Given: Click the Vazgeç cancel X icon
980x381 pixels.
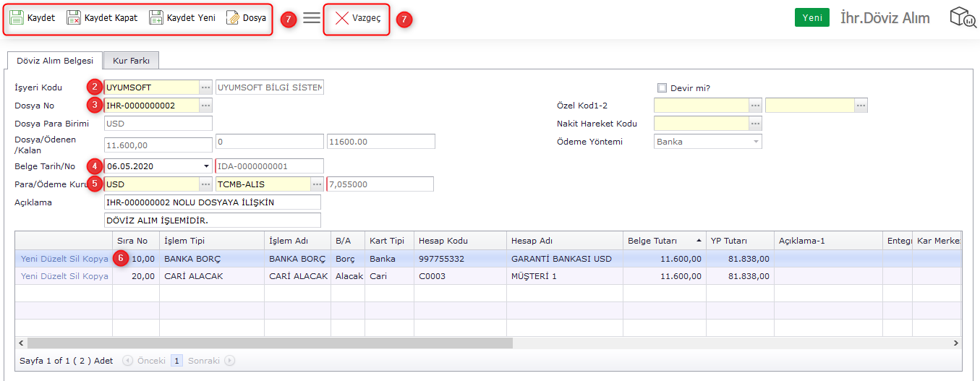Looking at the screenshot, I should tap(341, 18).
